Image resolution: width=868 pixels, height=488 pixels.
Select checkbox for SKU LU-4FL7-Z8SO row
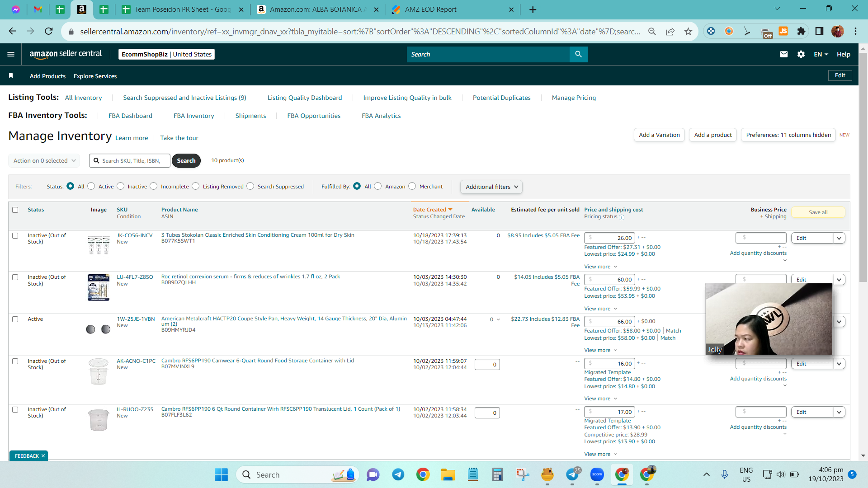coord(15,277)
